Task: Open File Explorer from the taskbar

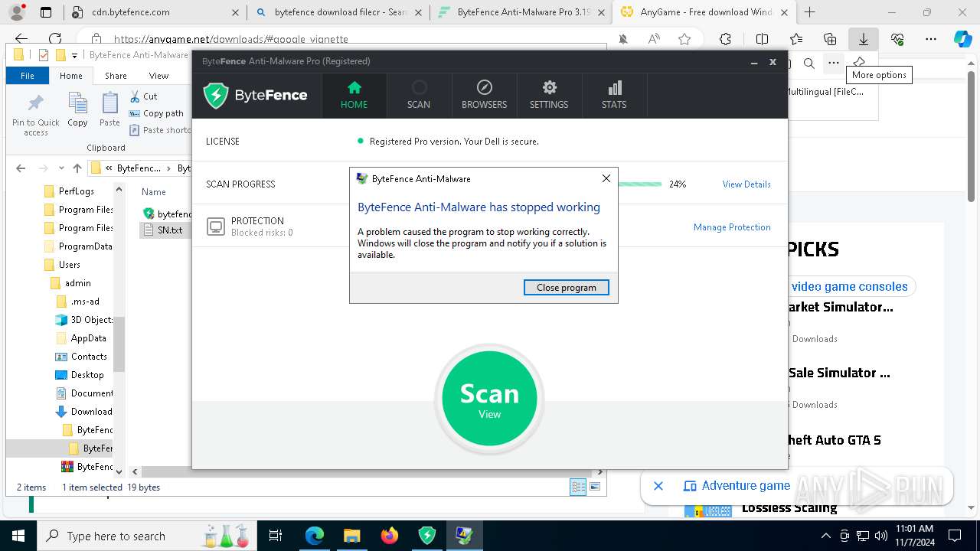Action: pyautogui.click(x=351, y=536)
